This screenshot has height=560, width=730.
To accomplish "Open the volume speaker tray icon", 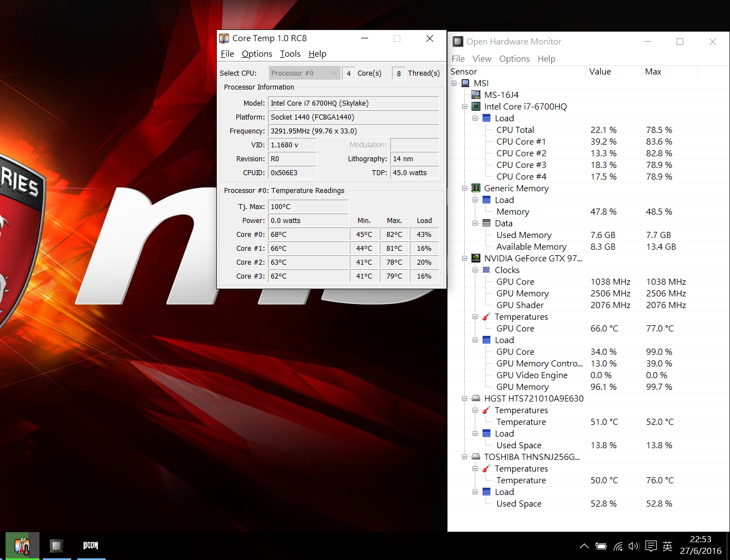I will pos(633,546).
